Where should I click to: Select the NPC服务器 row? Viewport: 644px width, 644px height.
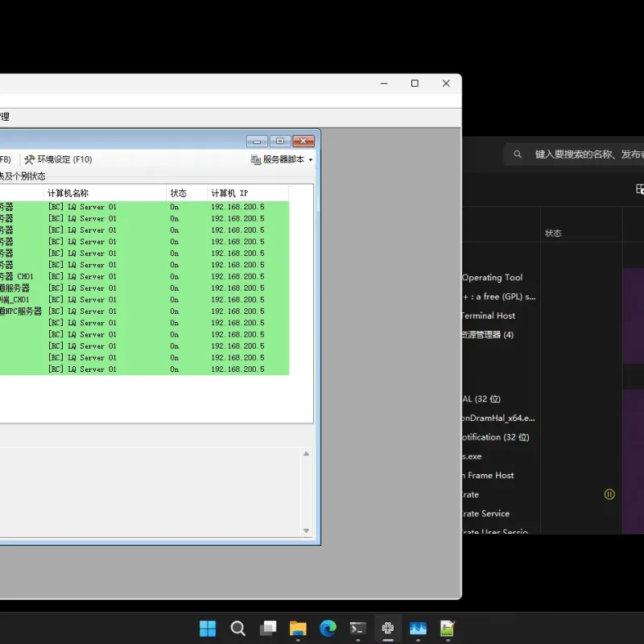click(x=145, y=311)
